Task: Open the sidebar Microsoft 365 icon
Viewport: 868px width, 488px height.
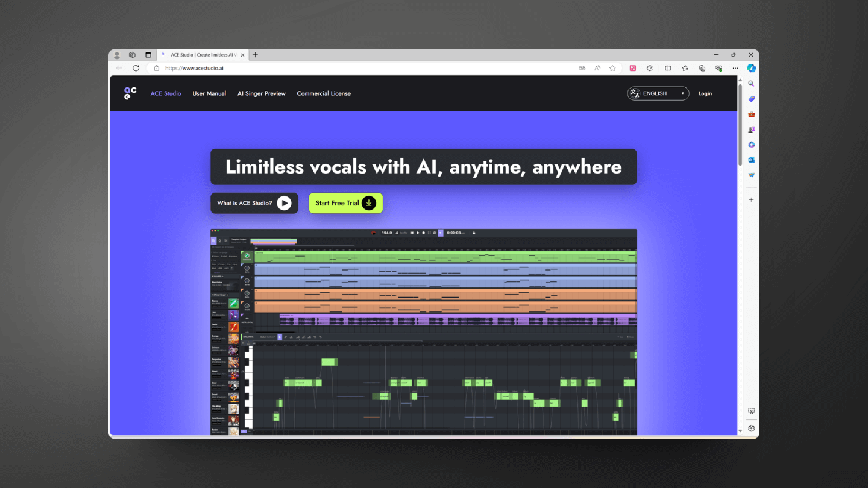Action: coord(751,145)
